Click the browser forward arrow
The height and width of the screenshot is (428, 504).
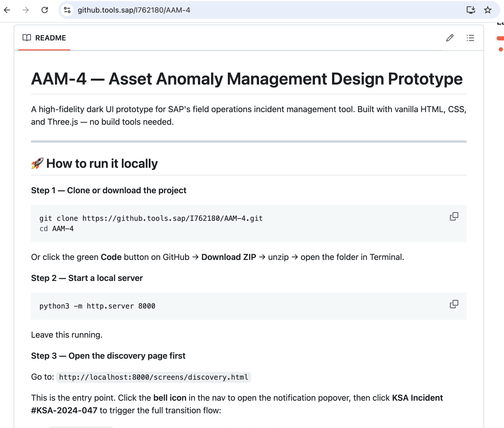tap(25, 10)
